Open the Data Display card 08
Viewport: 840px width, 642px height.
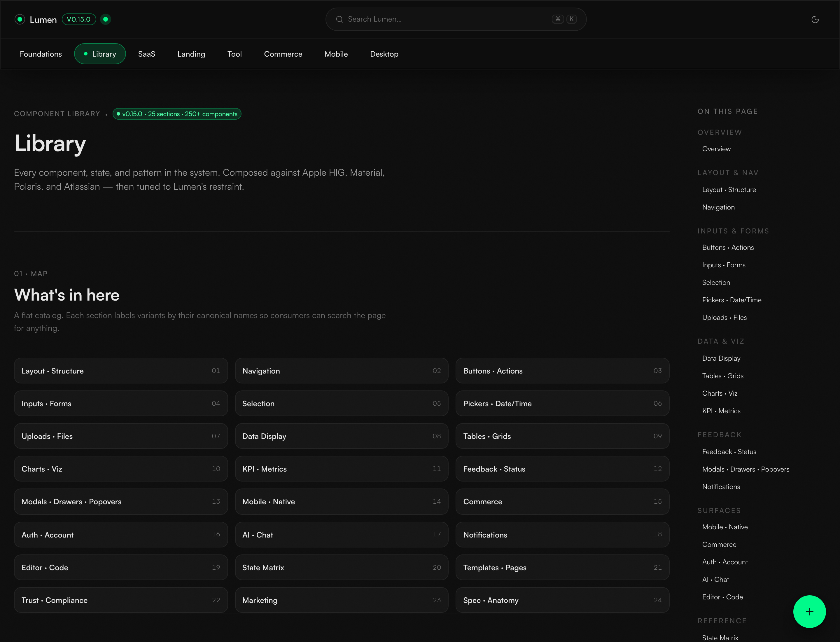pos(342,436)
